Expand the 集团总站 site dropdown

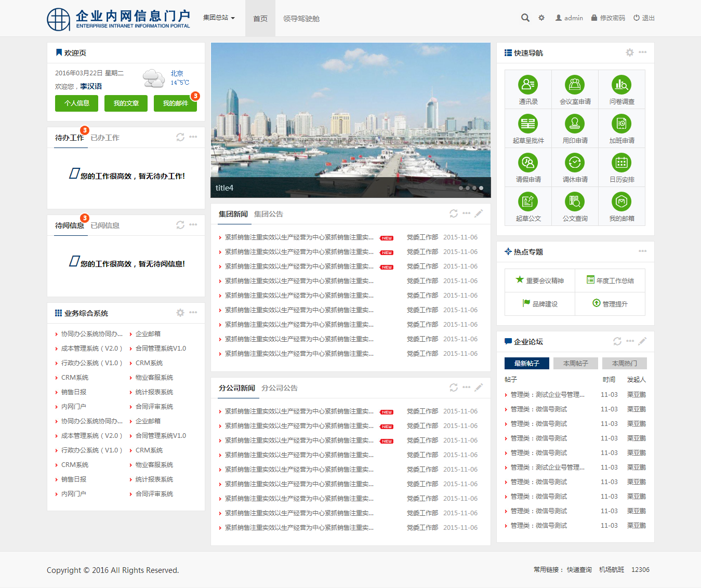(219, 18)
